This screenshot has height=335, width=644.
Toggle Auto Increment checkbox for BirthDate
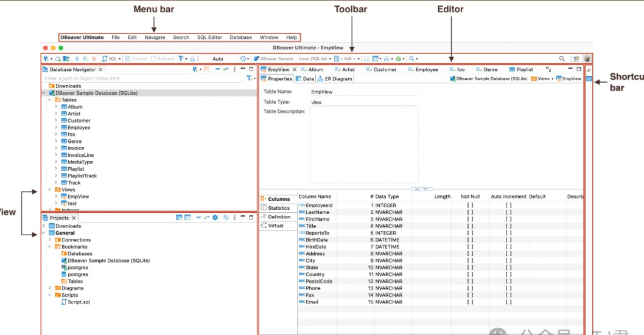(x=508, y=240)
